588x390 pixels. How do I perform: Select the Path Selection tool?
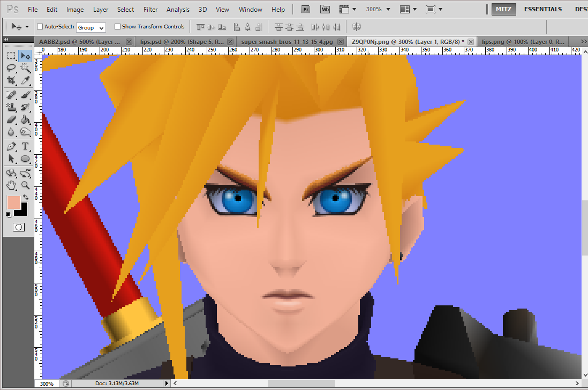coord(11,159)
